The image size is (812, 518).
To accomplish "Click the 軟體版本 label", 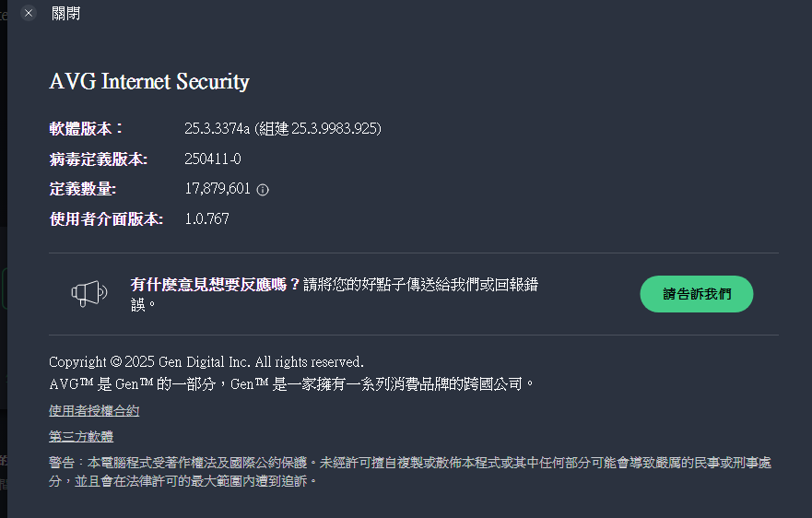I will [x=87, y=128].
